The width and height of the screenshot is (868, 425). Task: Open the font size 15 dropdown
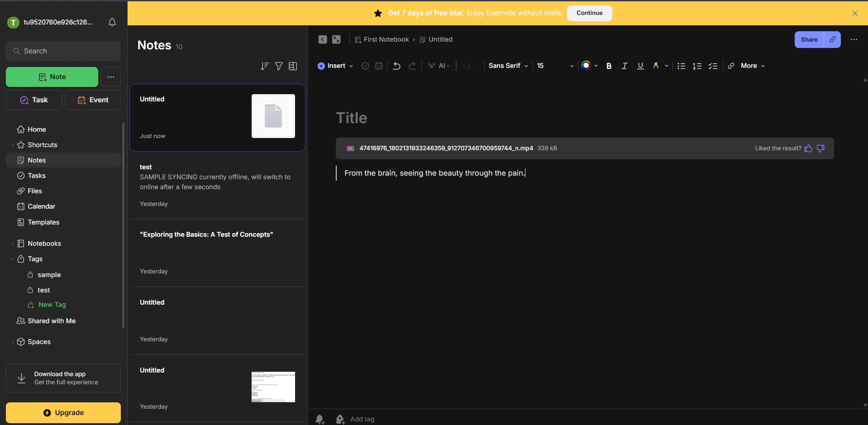click(x=555, y=66)
